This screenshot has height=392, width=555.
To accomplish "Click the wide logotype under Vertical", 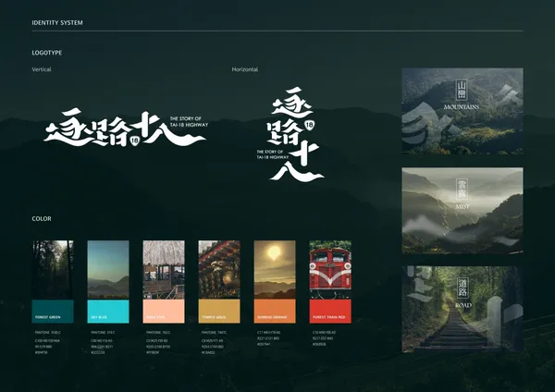I will tap(126, 129).
